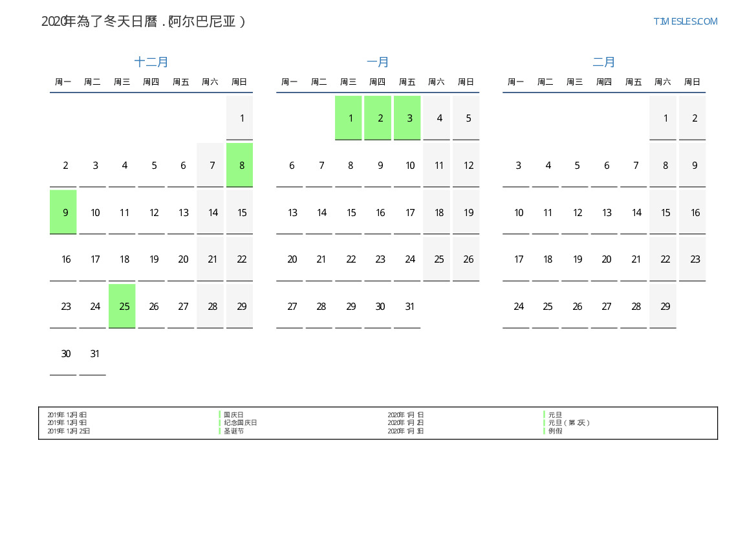Select green January 2 date cell

coord(378,118)
